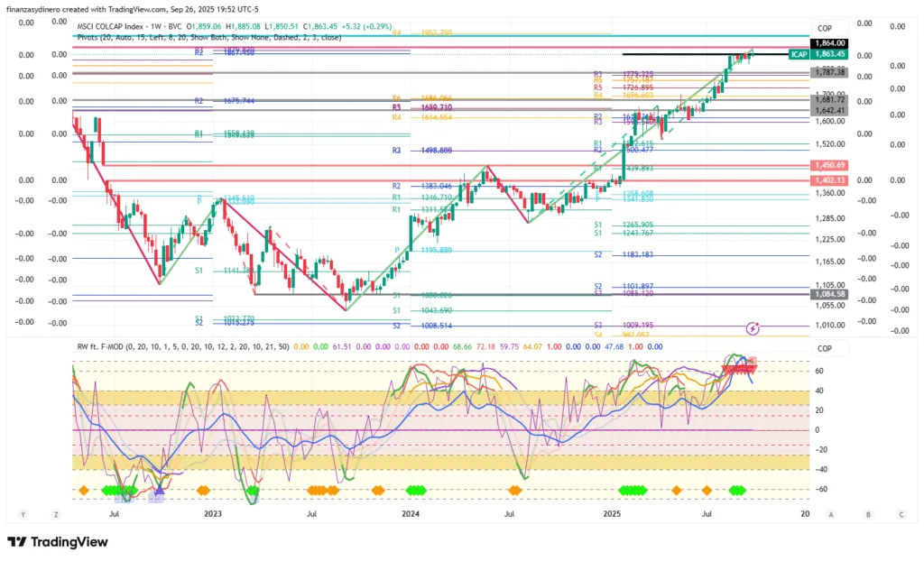
Task: Open the COP currency selector on main chart
Action: click(824, 28)
